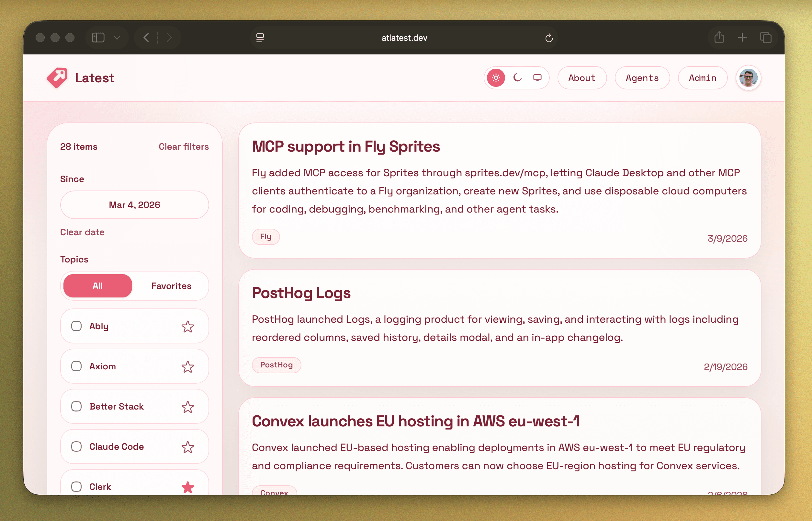
Task: Choose system theme monitor icon
Action: 537,78
